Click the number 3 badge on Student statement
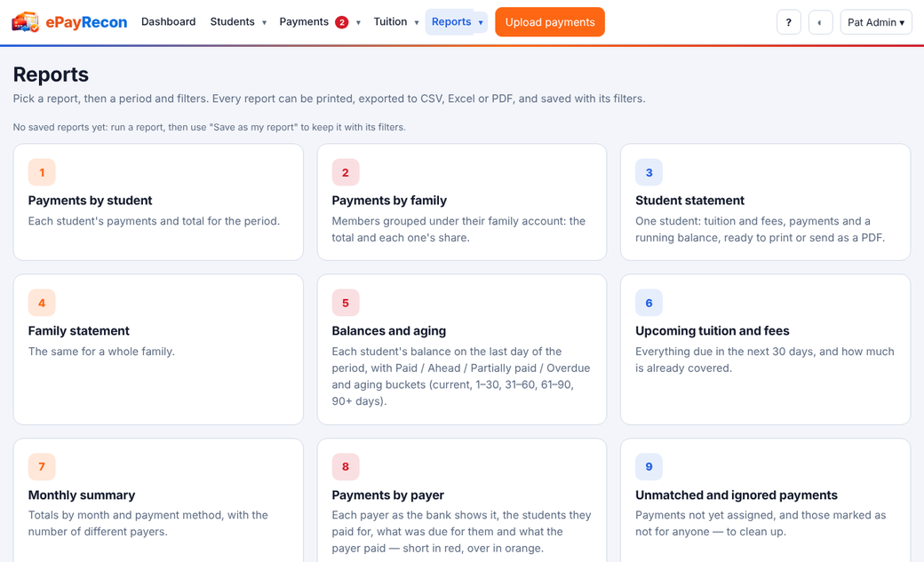 pyautogui.click(x=649, y=172)
